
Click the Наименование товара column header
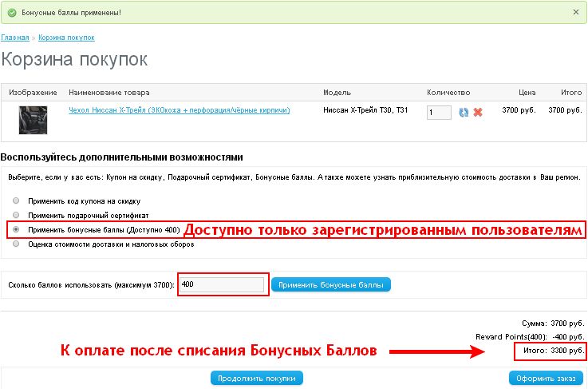[109, 93]
